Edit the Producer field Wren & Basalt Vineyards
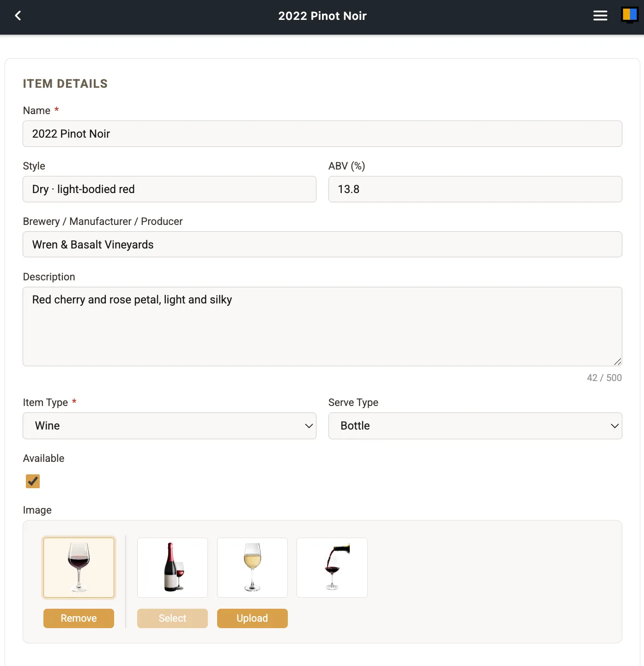The image size is (644, 666). pyautogui.click(x=322, y=245)
